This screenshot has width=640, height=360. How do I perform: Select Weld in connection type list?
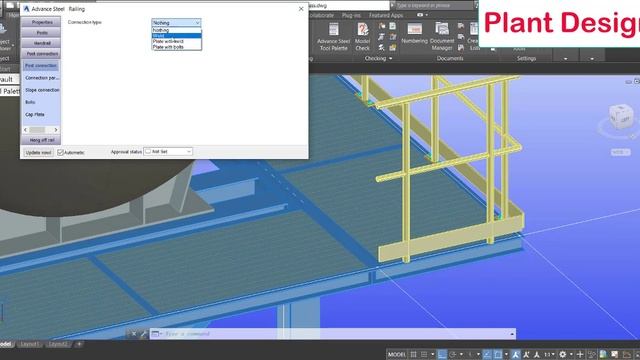(176, 36)
